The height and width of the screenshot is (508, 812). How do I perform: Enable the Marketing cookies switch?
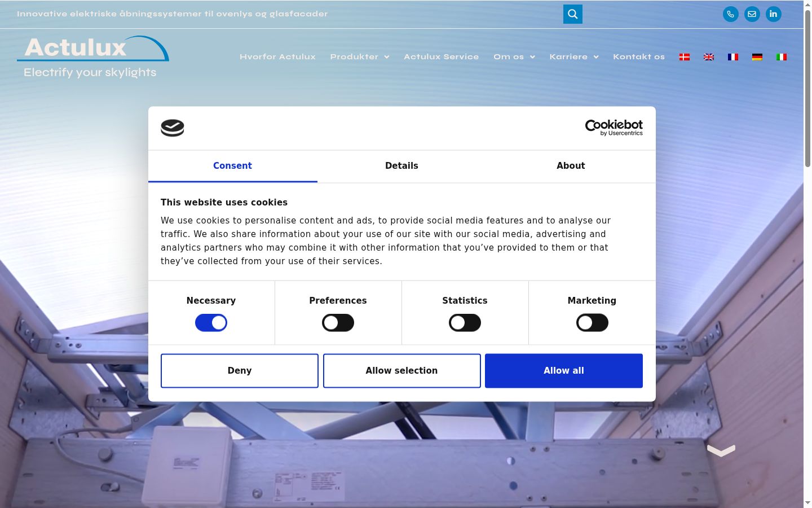pyautogui.click(x=592, y=323)
